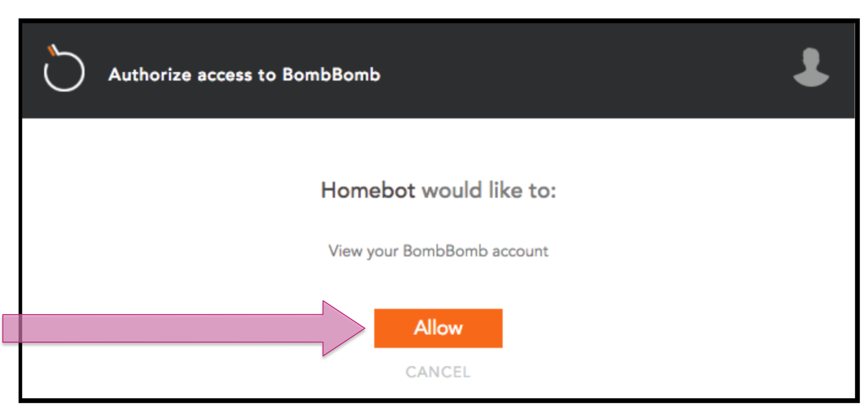Open the user profile silhouette icon
The width and height of the screenshot is (868, 412).
[811, 68]
